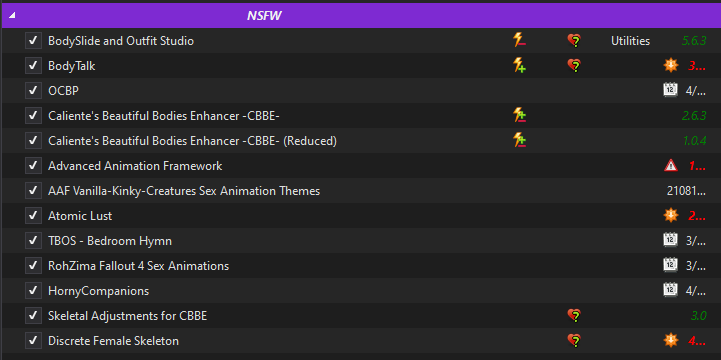The image size is (721, 360).
Task: Click the calendar icon in OCBP row
Action: (670, 91)
